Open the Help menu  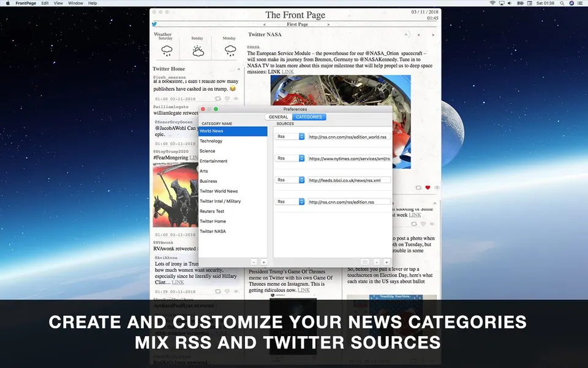click(x=92, y=3)
